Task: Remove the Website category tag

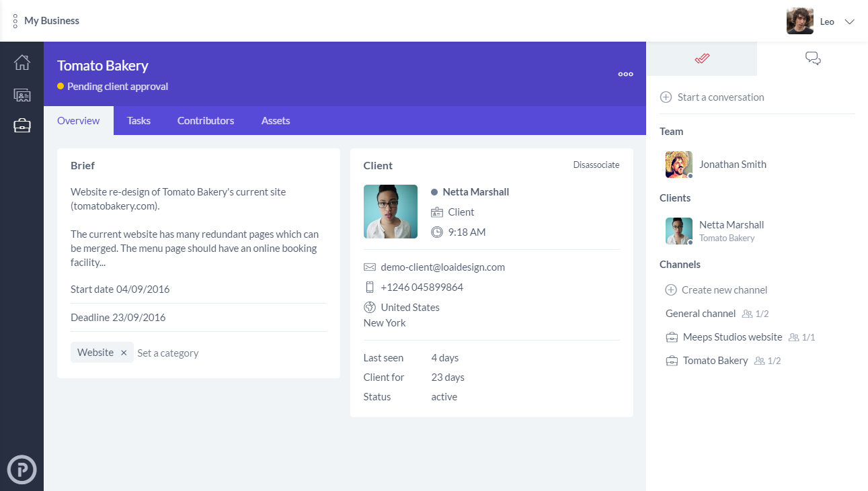Action: tap(124, 353)
